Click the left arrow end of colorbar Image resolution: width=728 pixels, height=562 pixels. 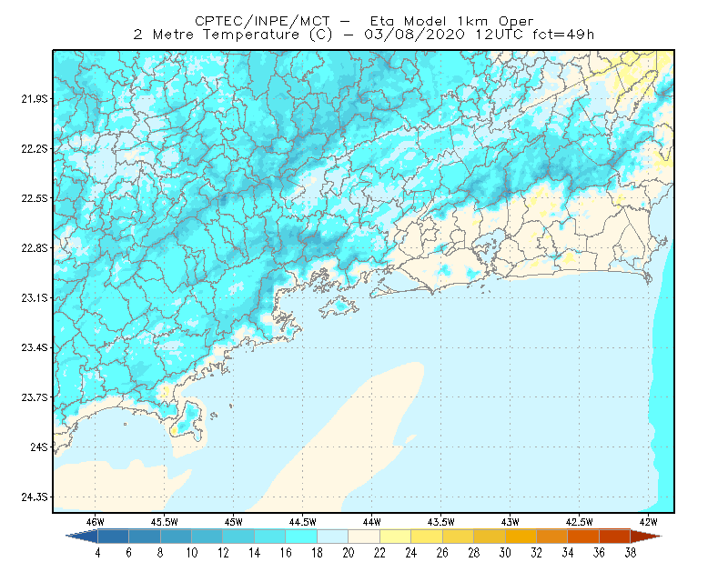[82, 537]
